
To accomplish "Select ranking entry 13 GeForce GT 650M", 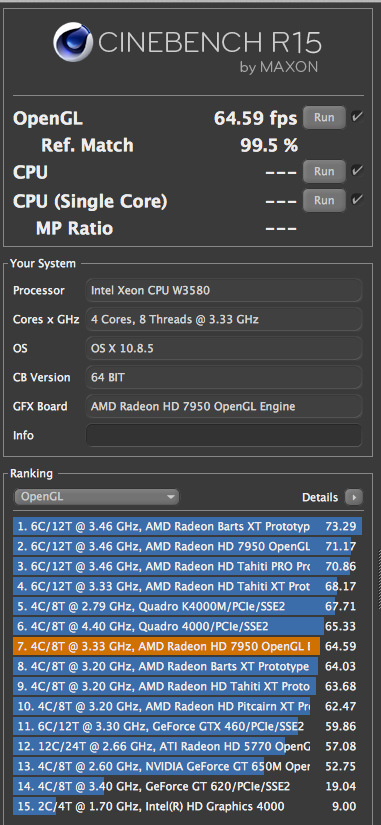I will [187, 766].
